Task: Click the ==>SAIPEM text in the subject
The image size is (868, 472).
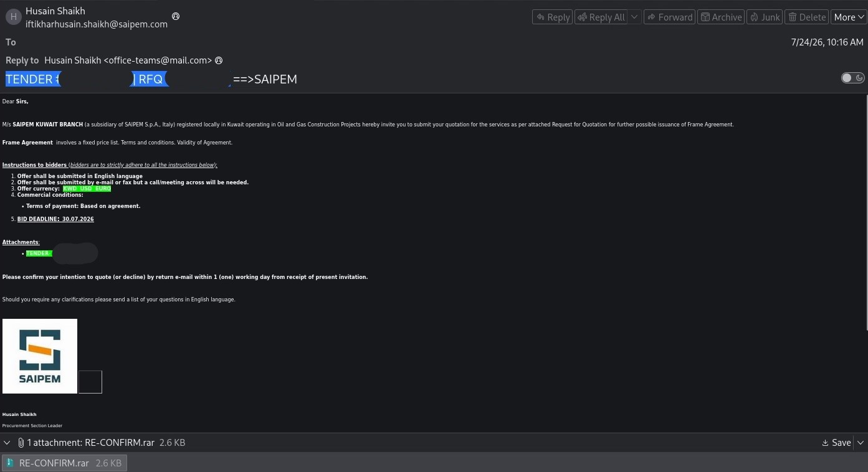Action: pyautogui.click(x=265, y=79)
